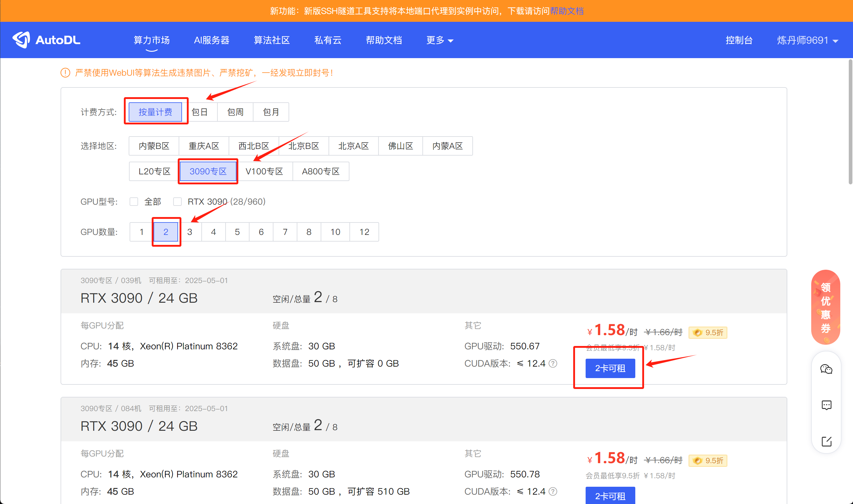The width and height of the screenshot is (853, 504).
Task: Select 佛山区 region
Action: (401, 146)
